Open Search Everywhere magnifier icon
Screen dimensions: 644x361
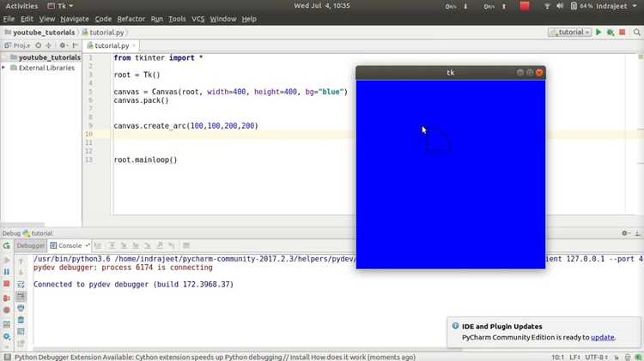click(636, 32)
